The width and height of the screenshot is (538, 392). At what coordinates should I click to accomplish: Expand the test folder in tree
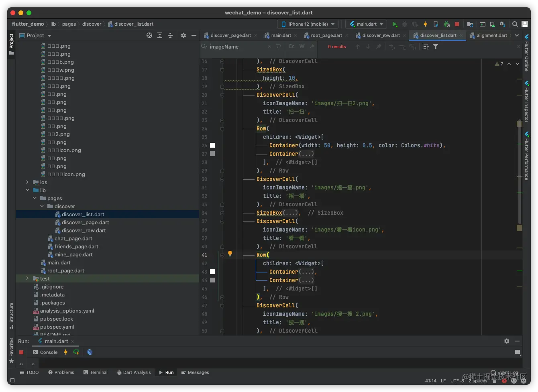27,278
